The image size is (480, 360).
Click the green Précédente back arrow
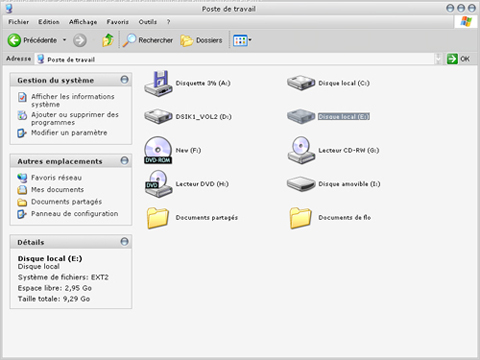14,40
